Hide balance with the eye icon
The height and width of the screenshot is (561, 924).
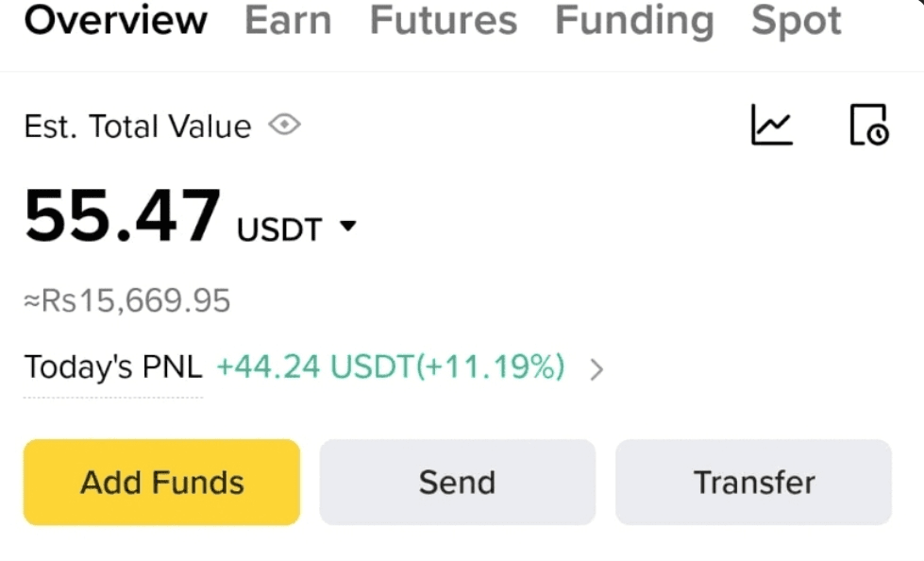(x=284, y=125)
